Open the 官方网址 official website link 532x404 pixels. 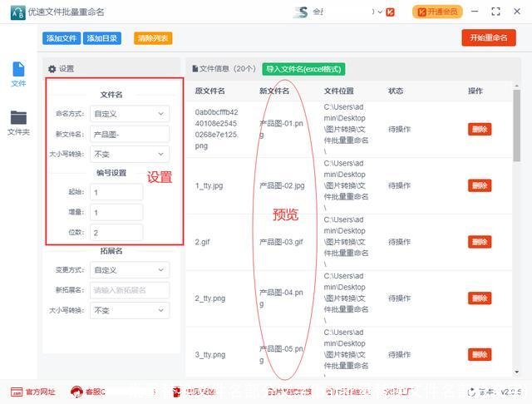[33, 392]
